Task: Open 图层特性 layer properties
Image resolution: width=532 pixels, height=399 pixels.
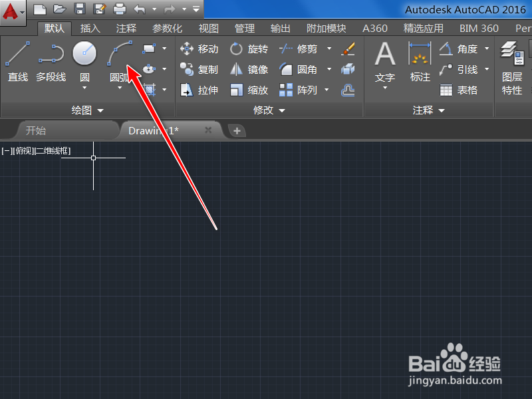Action: click(512, 68)
